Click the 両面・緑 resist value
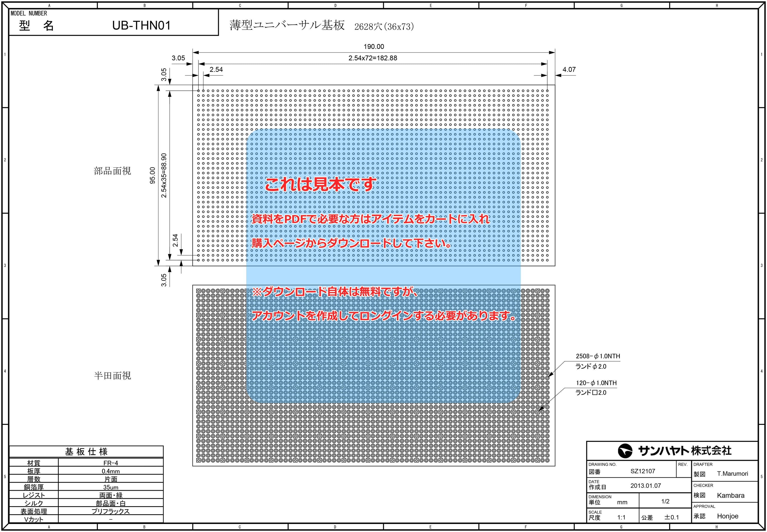This screenshot has height=532, width=767. tap(111, 495)
